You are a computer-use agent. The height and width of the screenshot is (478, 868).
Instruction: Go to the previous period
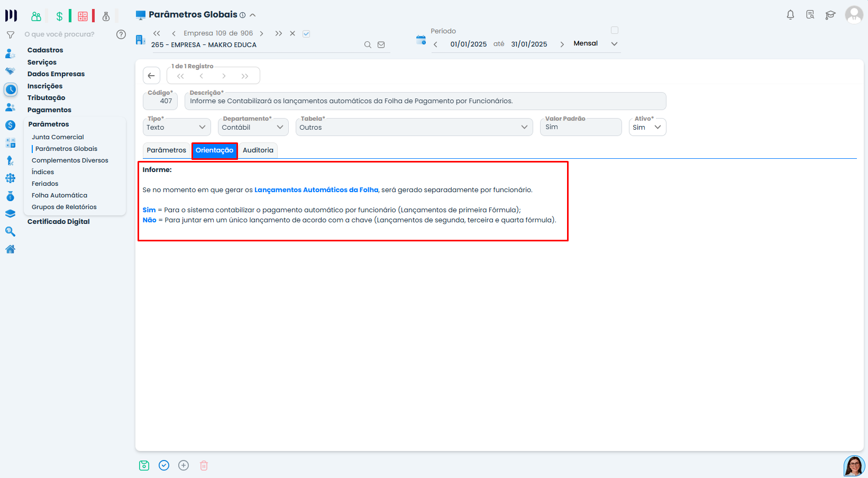click(435, 44)
